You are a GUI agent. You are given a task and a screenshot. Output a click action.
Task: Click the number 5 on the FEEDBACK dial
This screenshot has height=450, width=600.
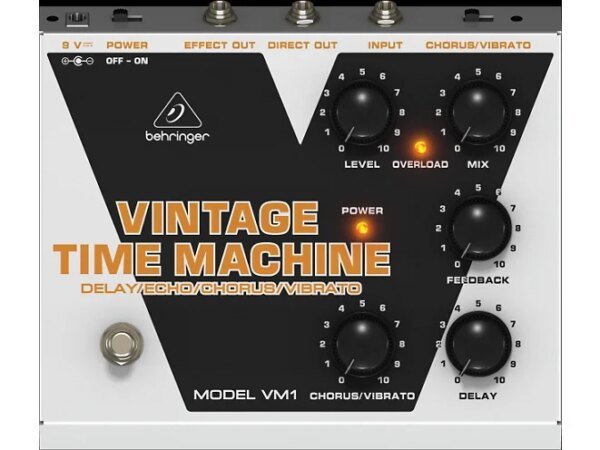(478, 188)
